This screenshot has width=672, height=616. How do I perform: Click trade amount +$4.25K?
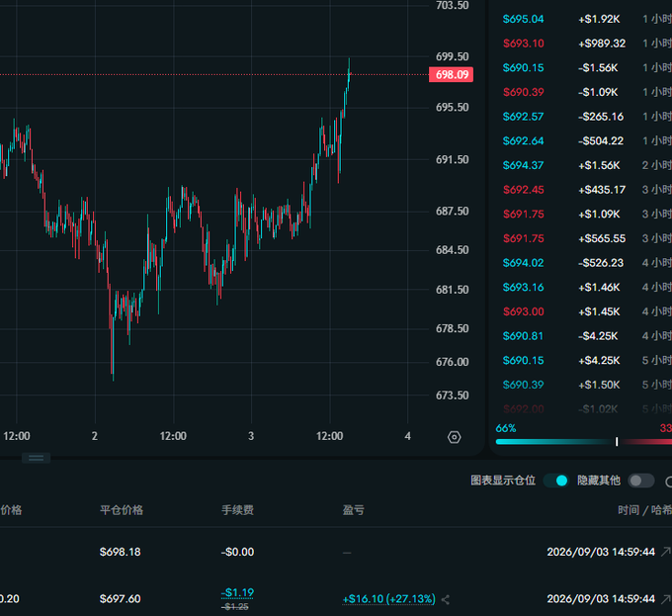pos(599,361)
